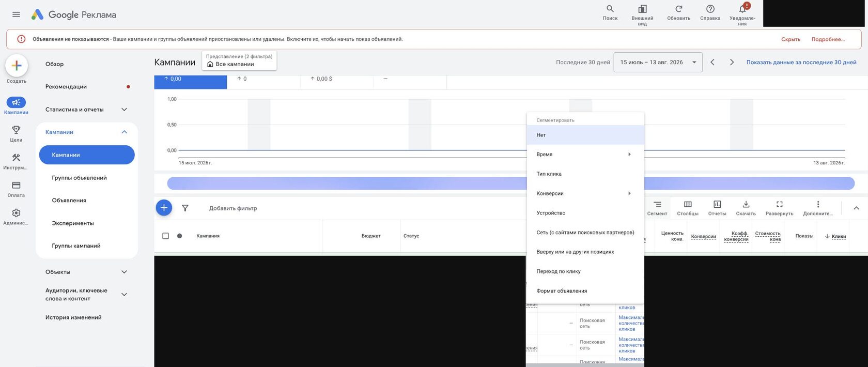Viewport: 868px width, 367px height.
Task: Open the Администратор gear icon
Action: point(16,213)
